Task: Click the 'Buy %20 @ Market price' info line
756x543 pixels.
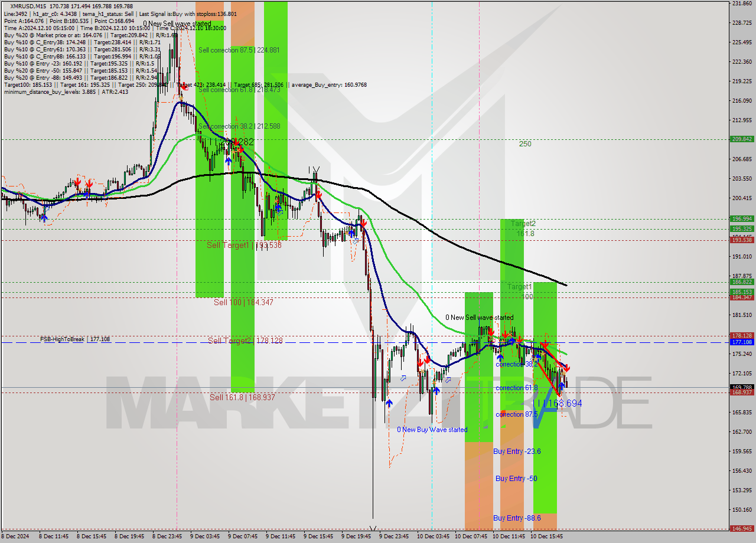Action: tap(90, 35)
